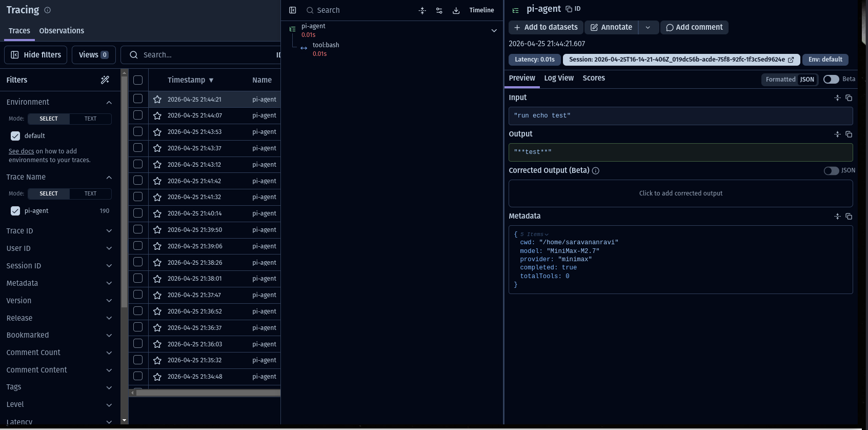Open the Views button

[x=94, y=55]
